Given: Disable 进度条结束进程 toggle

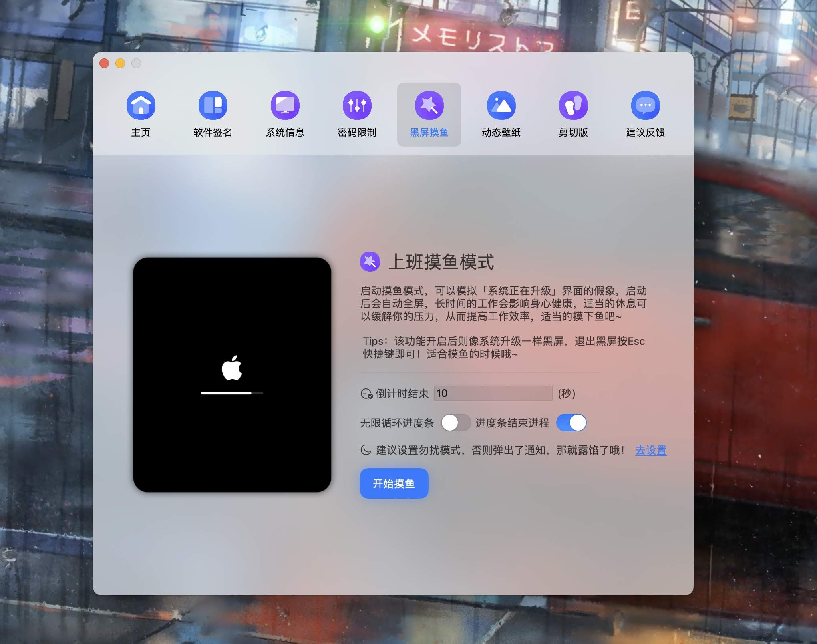Looking at the screenshot, I should click(571, 423).
